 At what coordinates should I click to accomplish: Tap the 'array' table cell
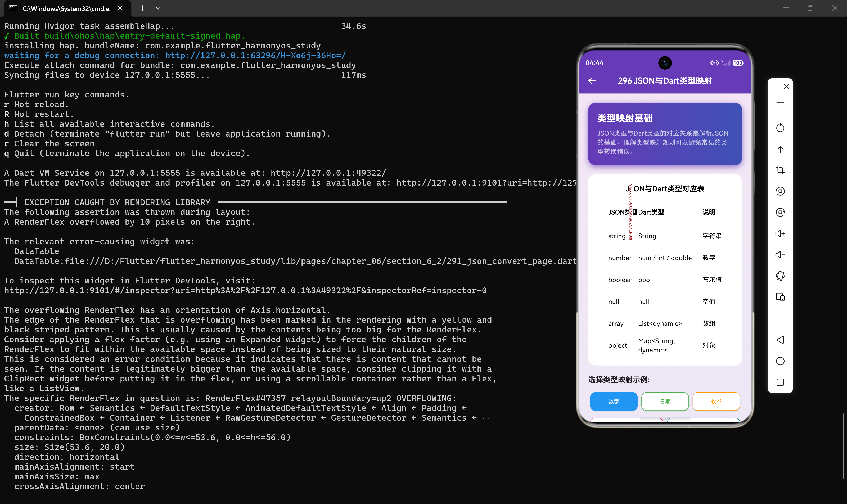pyautogui.click(x=616, y=324)
